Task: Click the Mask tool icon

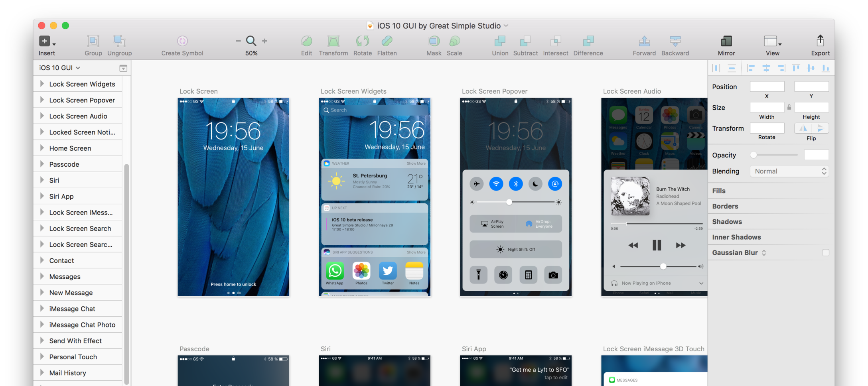Action: (x=434, y=41)
